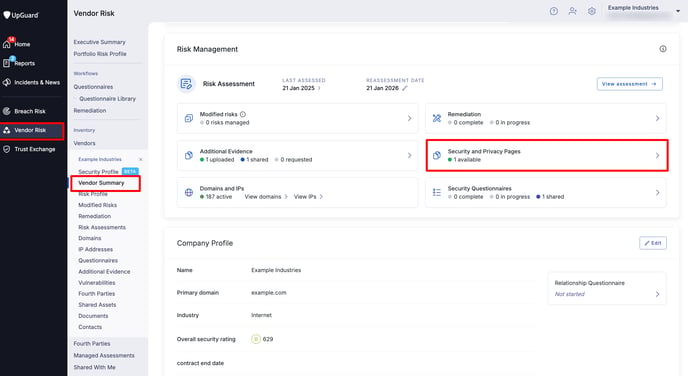688x376 pixels.
Task: Click the Modified risks info icon
Action: pos(243,114)
